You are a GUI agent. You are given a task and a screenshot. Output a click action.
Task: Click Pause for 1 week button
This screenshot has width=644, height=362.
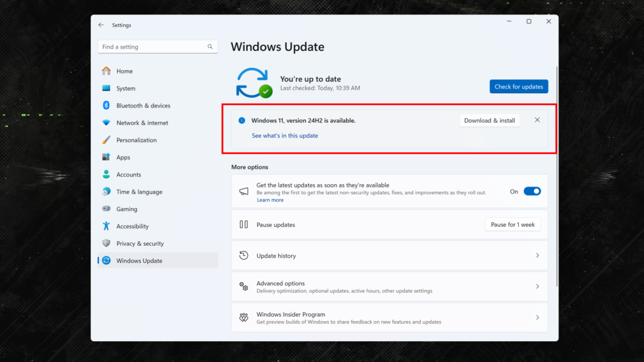pos(513,224)
